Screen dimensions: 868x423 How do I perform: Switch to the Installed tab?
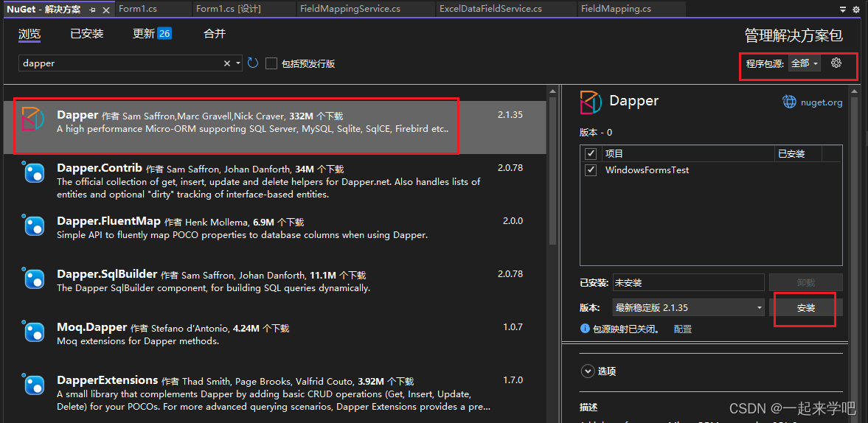tap(87, 34)
